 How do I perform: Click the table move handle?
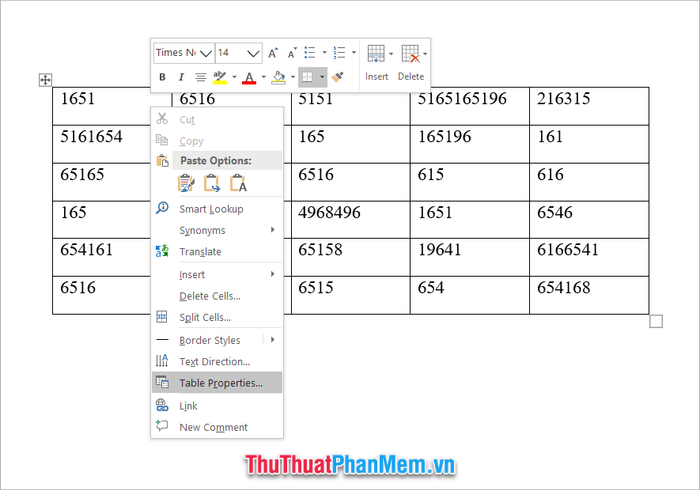click(x=45, y=79)
